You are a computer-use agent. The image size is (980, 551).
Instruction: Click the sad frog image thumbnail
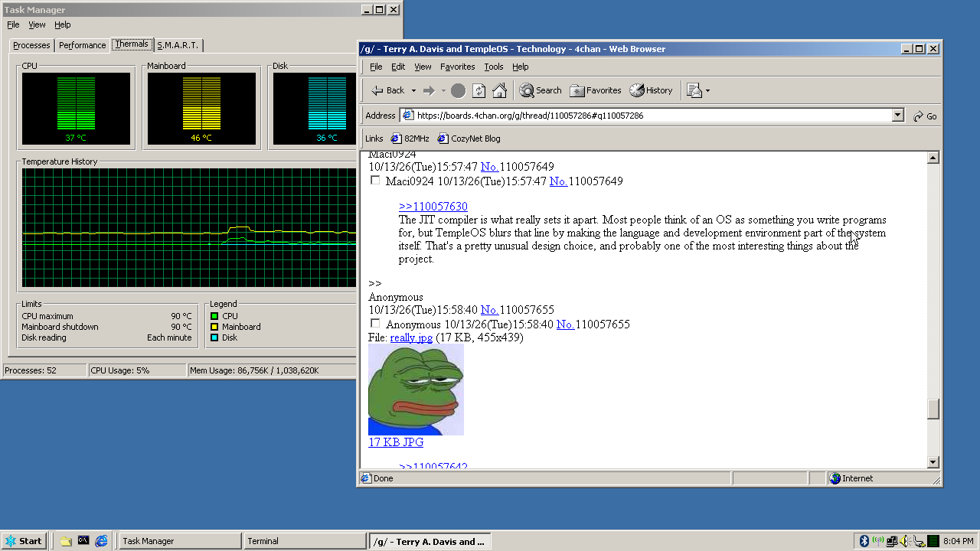point(416,390)
